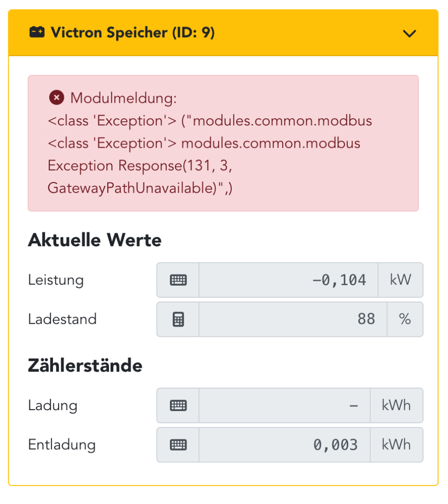Click the red error circle icon beside Modulmeldung

tap(56, 98)
